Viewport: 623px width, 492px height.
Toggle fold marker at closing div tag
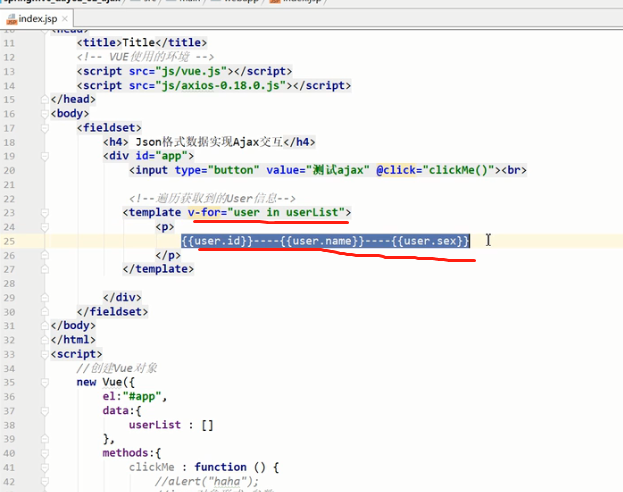point(45,298)
